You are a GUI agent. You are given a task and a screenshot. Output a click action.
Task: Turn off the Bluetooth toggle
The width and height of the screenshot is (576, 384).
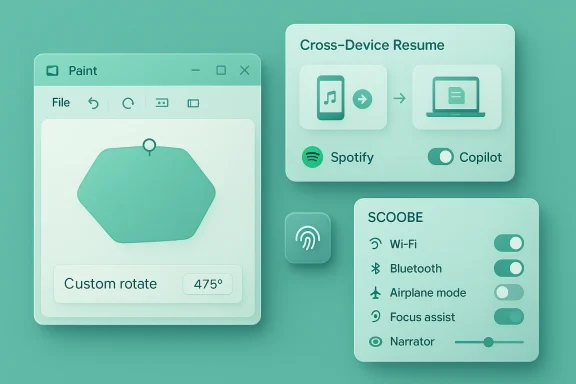coord(509,268)
